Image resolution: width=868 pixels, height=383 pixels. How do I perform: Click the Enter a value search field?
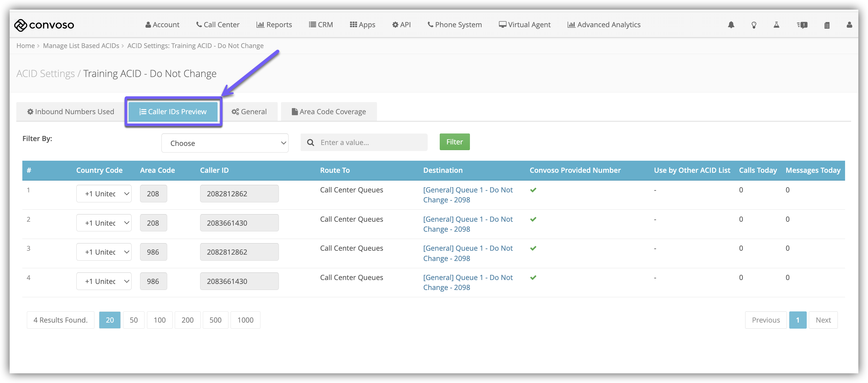pos(371,143)
